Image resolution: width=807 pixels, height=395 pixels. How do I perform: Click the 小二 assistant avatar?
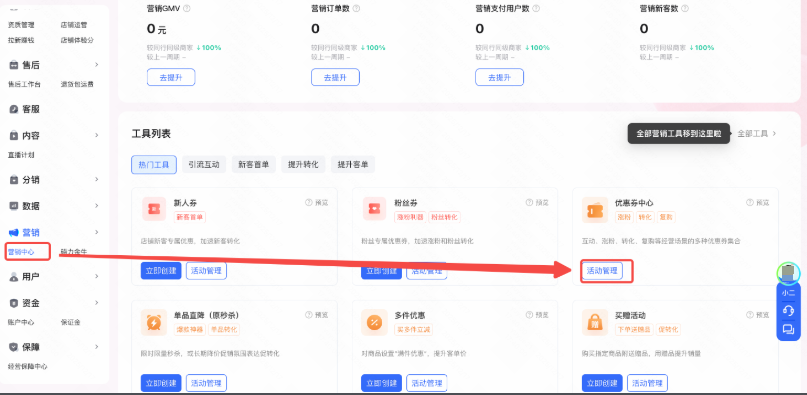788,273
